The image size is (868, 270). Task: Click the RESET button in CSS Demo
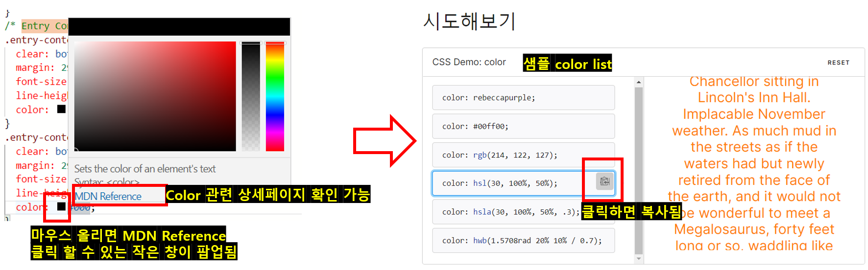(838, 63)
